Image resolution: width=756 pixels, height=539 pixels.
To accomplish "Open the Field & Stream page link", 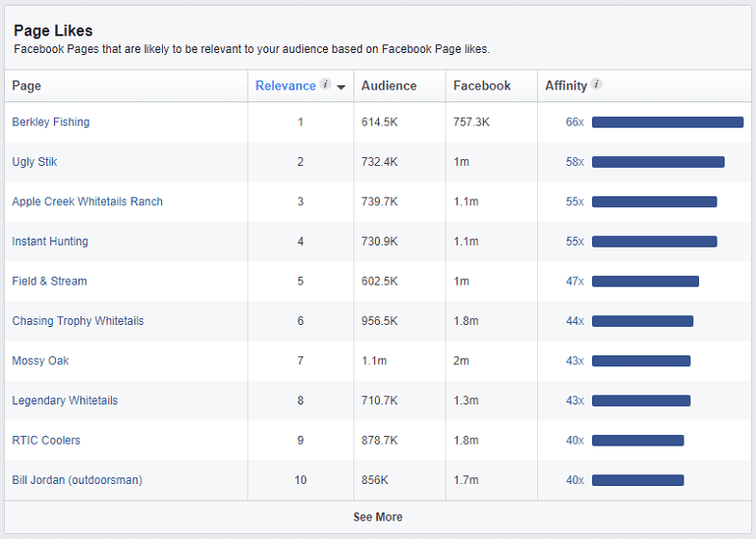I will click(x=49, y=281).
